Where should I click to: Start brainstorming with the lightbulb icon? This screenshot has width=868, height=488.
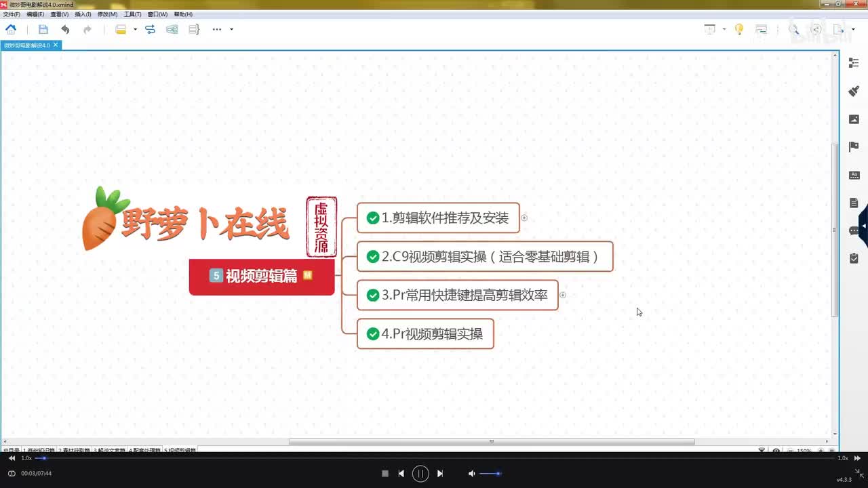click(739, 29)
